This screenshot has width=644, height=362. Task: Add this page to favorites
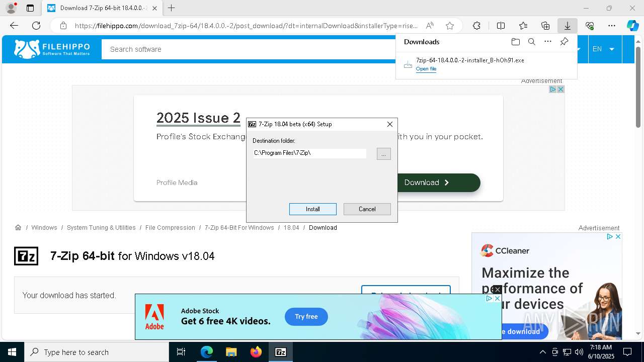450,26
